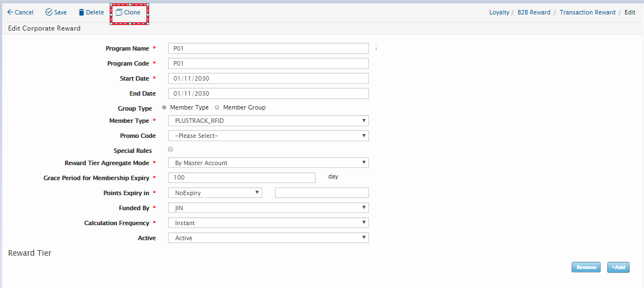
Task: Open the Calculation Frequency dropdown
Action: pyautogui.click(x=268, y=223)
